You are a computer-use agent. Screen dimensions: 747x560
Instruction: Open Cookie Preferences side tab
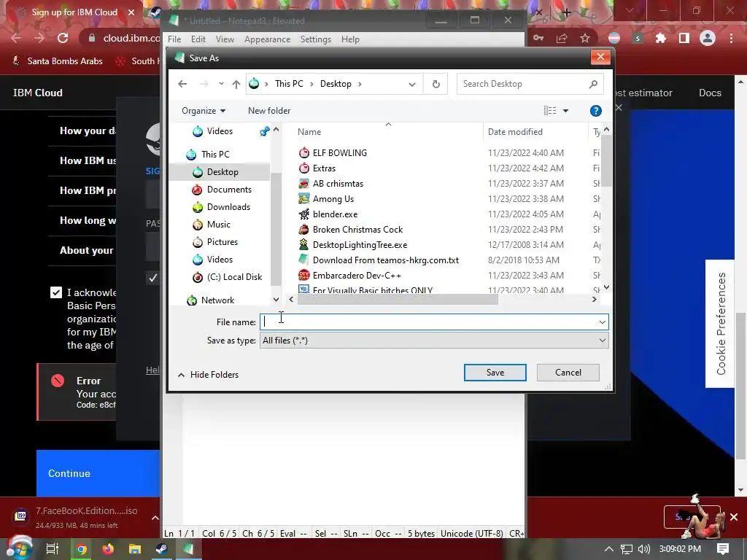tap(720, 324)
